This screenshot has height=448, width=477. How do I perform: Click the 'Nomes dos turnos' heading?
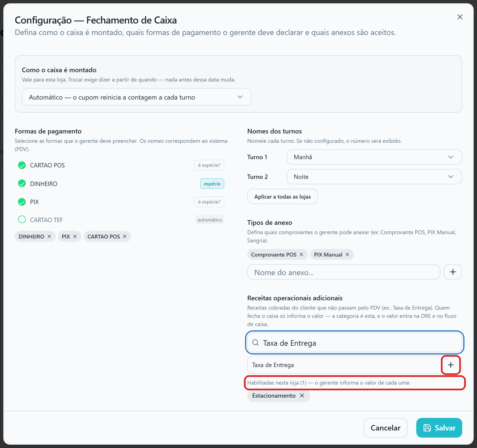pos(275,131)
